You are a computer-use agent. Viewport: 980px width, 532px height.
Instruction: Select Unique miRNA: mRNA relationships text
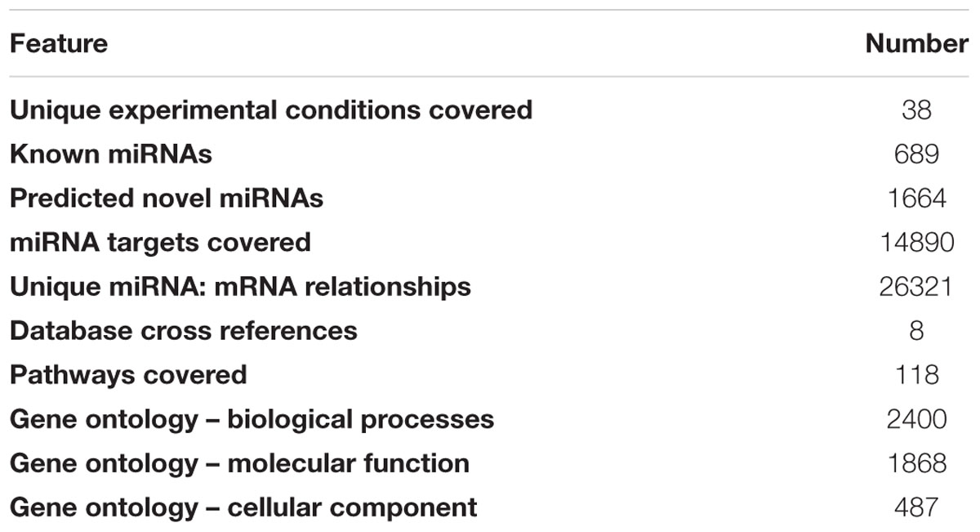click(x=240, y=286)
